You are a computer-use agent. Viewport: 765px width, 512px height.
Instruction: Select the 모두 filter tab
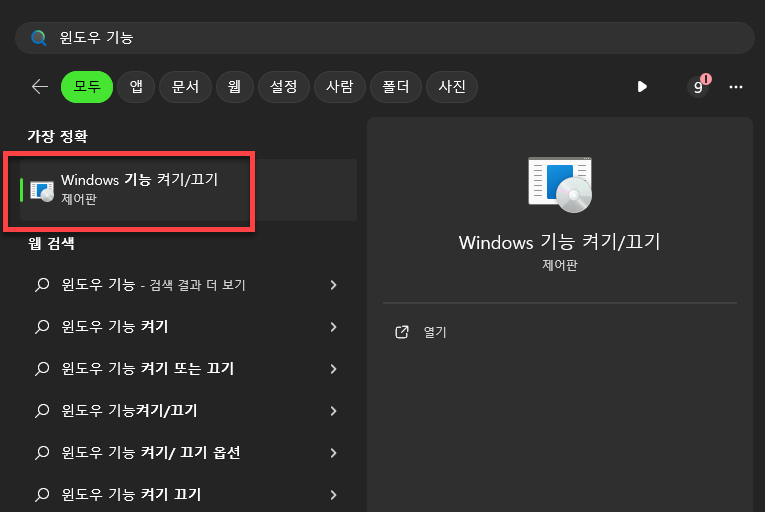click(x=87, y=87)
